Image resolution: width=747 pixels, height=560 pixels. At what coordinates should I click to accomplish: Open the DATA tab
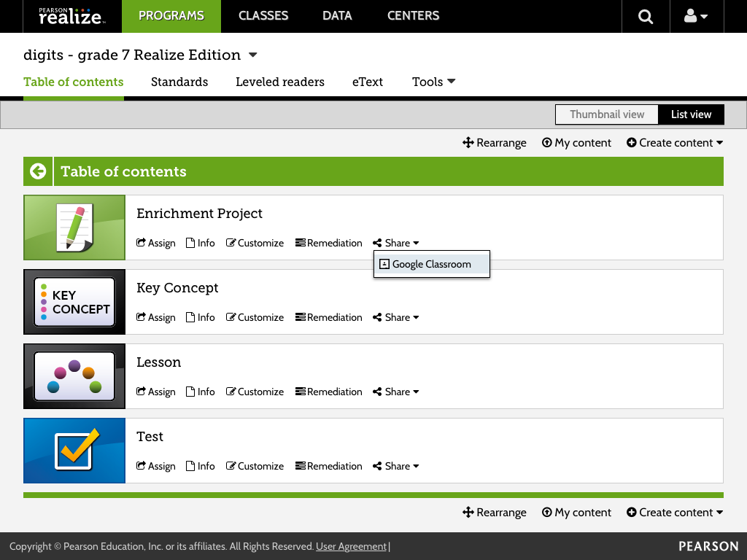(337, 16)
